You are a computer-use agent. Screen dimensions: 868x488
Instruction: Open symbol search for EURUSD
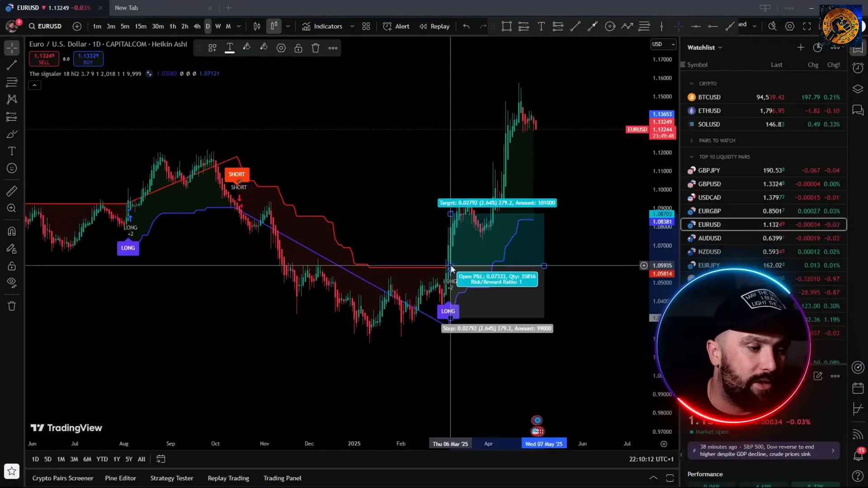[45, 26]
